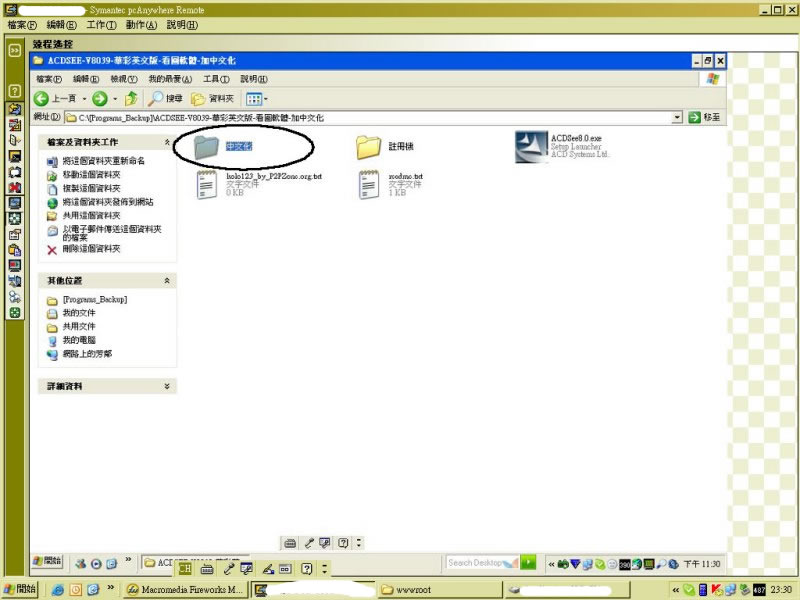Restore down the Explorer window
The image size is (800, 600).
pos(708,61)
